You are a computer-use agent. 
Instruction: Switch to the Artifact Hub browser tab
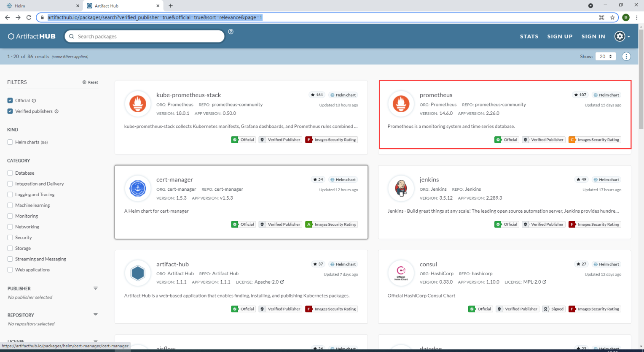[x=123, y=6]
